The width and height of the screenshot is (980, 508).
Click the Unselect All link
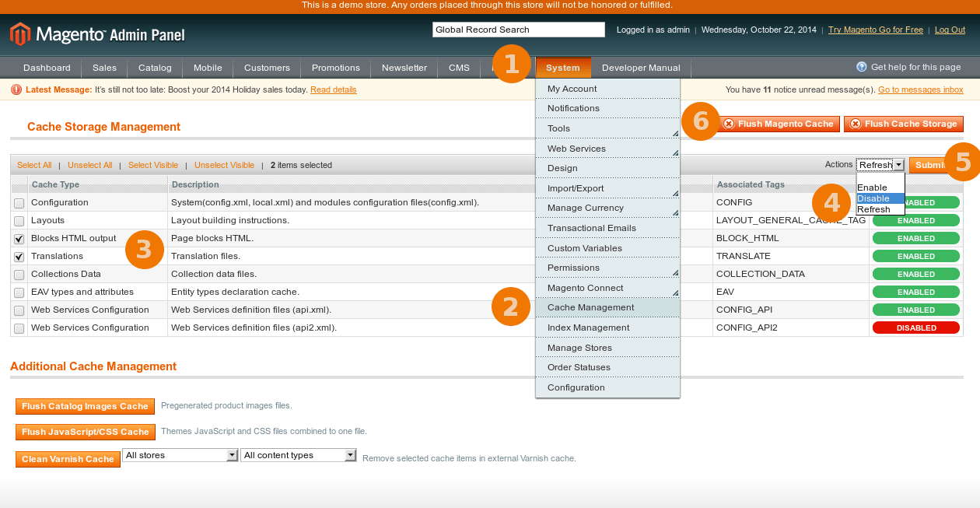[90, 165]
